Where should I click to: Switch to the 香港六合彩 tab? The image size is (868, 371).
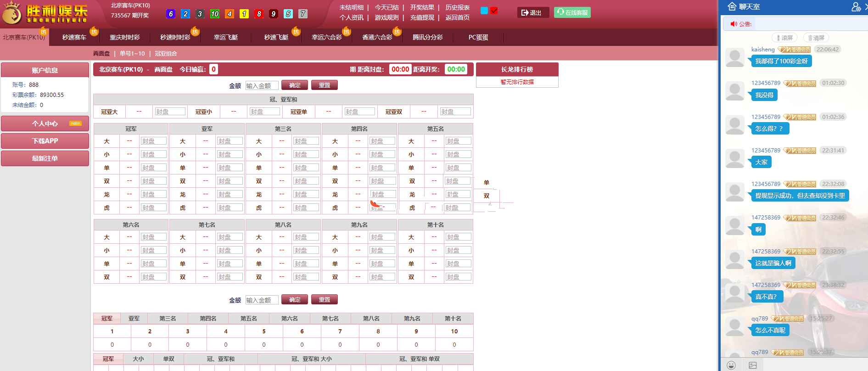377,37
